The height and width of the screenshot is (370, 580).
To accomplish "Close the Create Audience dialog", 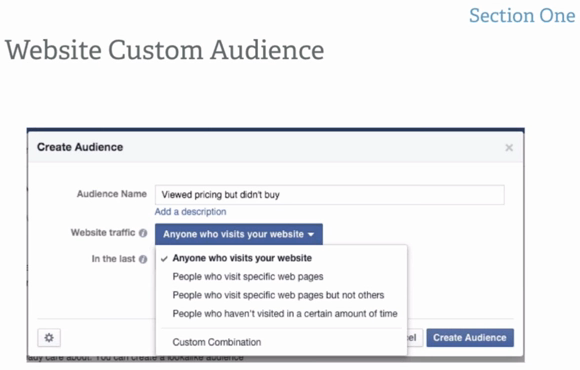I will [509, 148].
